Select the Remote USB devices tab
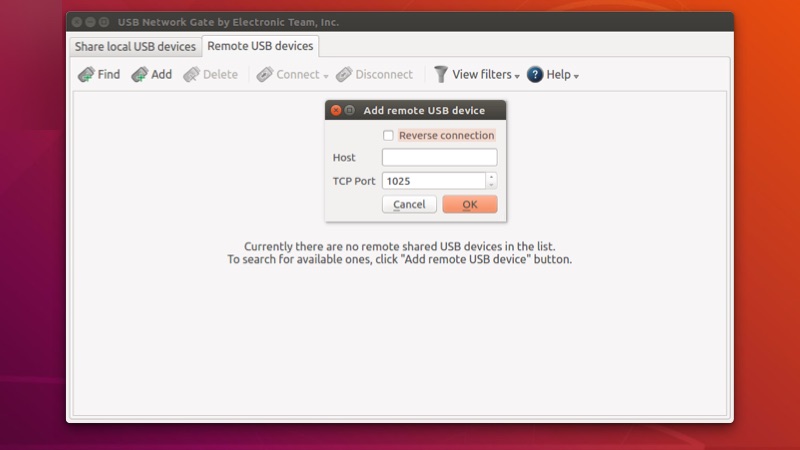This screenshot has width=800, height=450. (260, 46)
